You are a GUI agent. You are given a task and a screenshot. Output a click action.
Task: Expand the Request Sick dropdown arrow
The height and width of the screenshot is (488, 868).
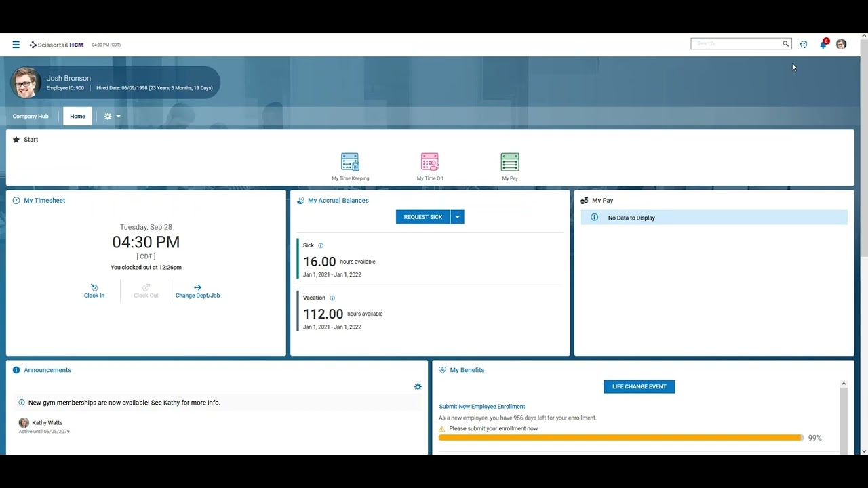pyautogui.click(x=457, y=217)
